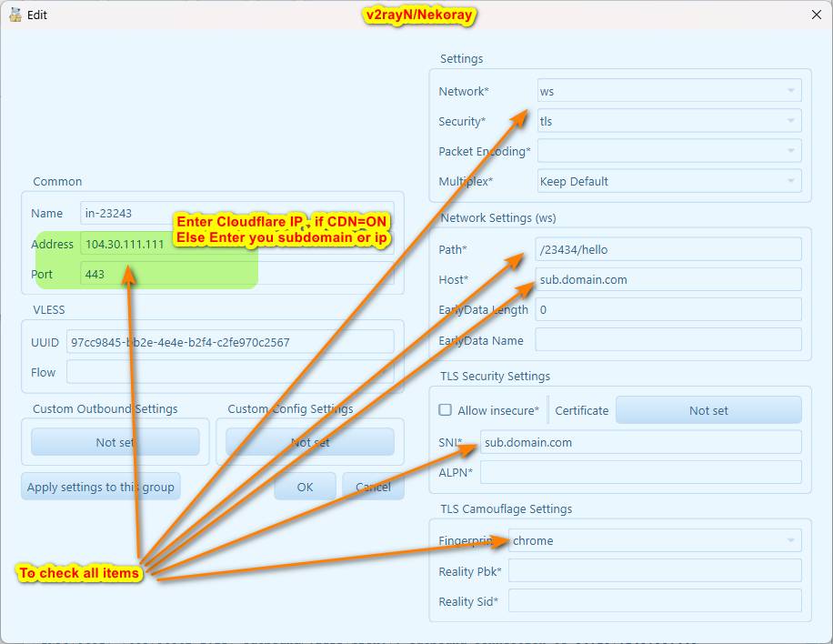Click the TLS Security Settings heading

[495, 377]
